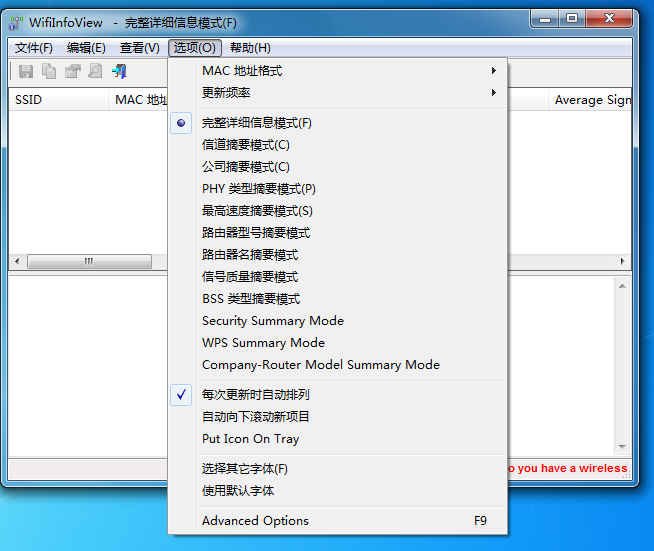Select 信道摘要模式(C) mode
The height and width of the screenshot is (551, 654).
tap(338, 145)
